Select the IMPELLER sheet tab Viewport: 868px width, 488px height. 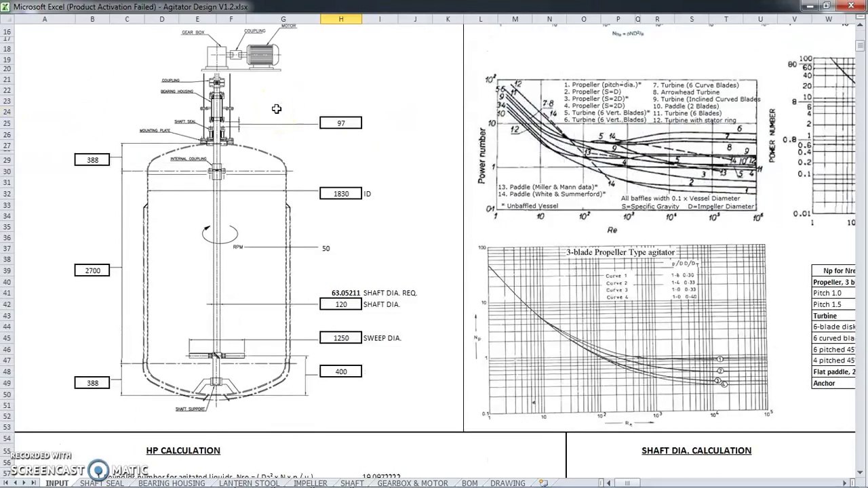click(311, 483)
